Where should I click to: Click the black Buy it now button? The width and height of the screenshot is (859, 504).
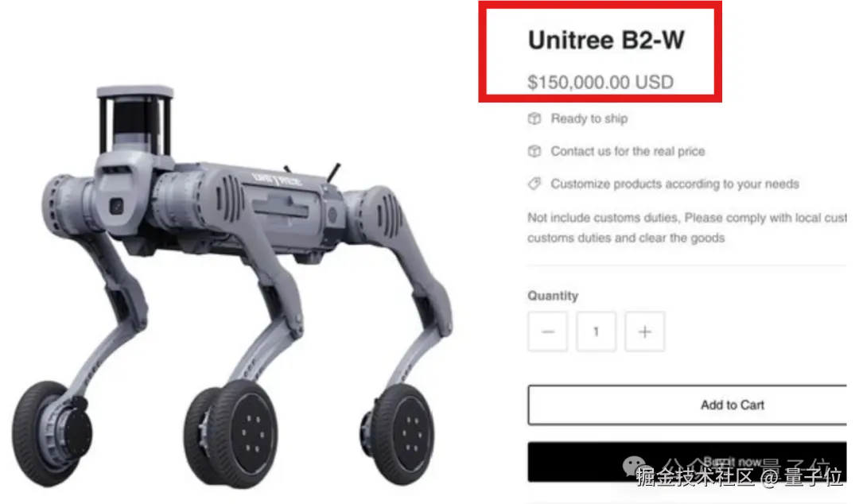(x=687, y=462)
